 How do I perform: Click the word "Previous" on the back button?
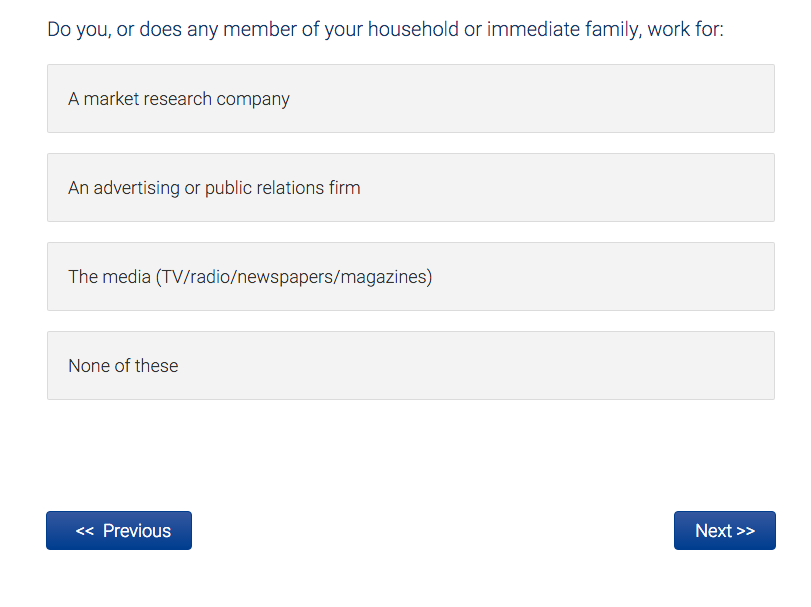pos(137,531)
